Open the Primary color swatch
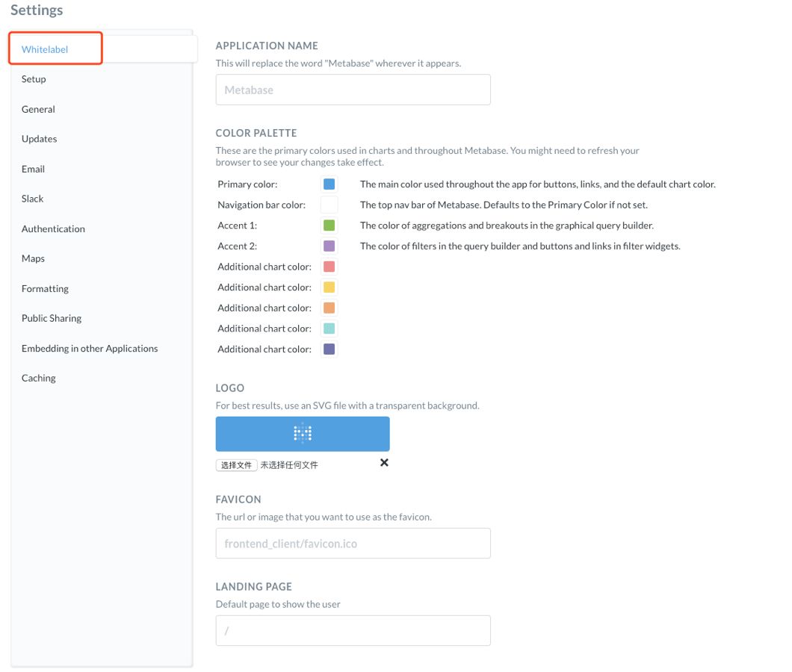Screen dimensions: 792x672 329,184
